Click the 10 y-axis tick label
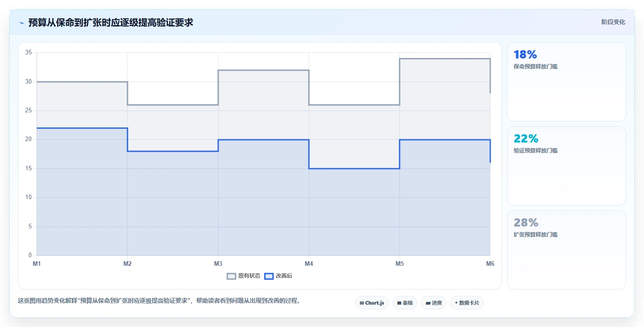Image resolution: width=644 pixels, height=327 pixels. point(28,197)
